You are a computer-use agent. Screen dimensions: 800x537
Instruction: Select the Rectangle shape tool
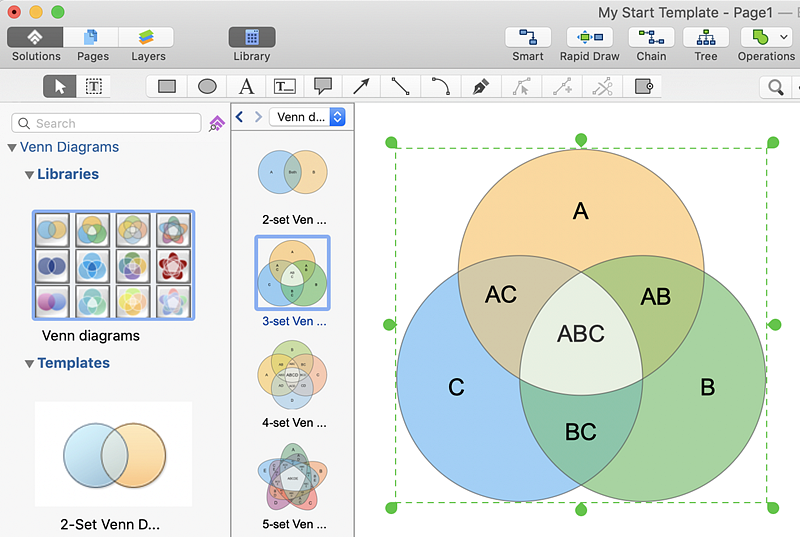[167, 87]
